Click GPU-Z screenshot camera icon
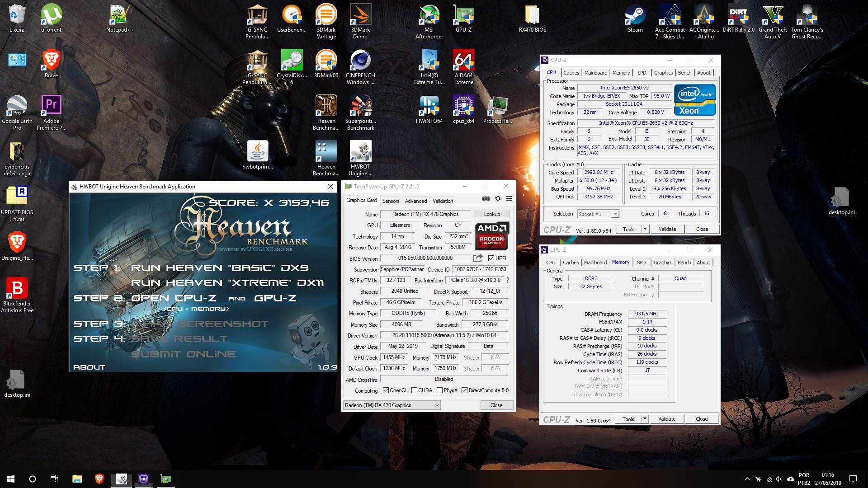This screenshot has height=488, width=868. click(x=486, y=198)
